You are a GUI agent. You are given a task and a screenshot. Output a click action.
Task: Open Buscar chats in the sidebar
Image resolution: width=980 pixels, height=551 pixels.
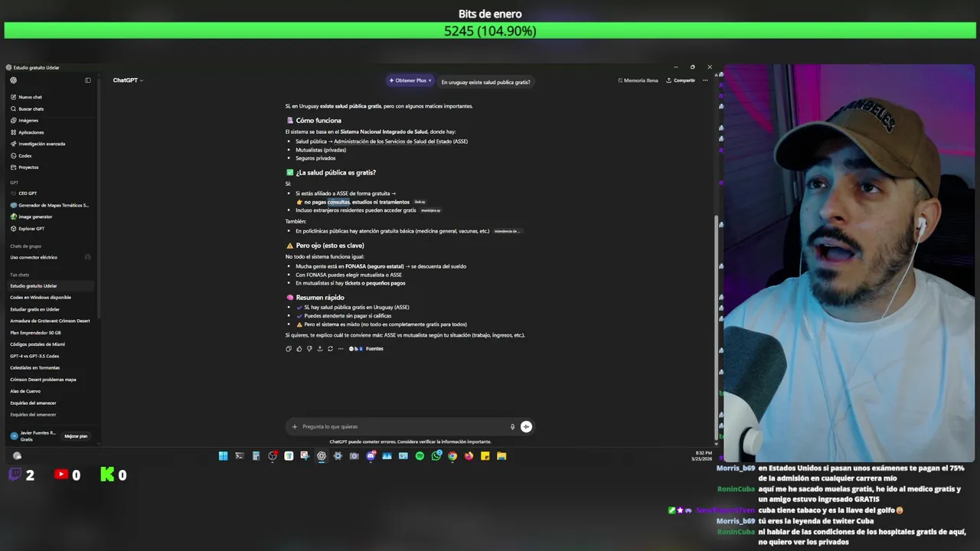click(x=31, y=109)
